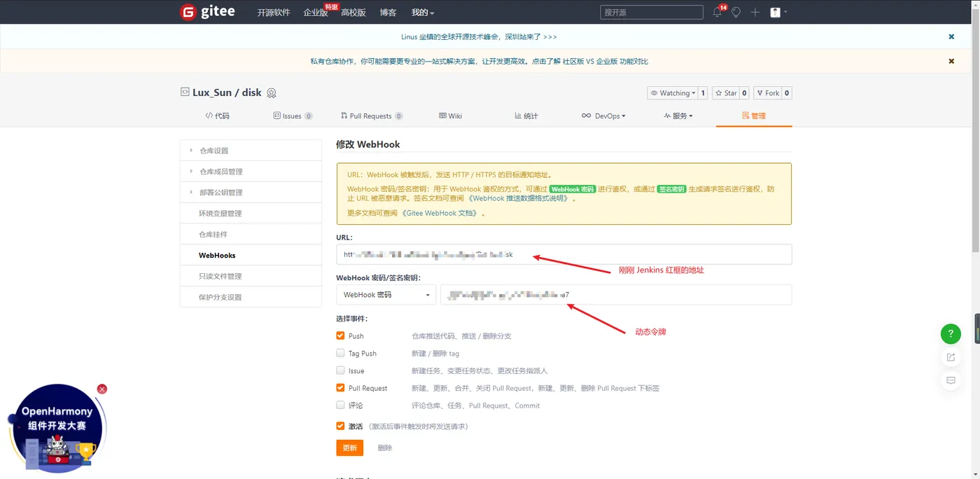Click the Watching count 1
Viewport: 980px width, 479px height.
tap(703, 93)
